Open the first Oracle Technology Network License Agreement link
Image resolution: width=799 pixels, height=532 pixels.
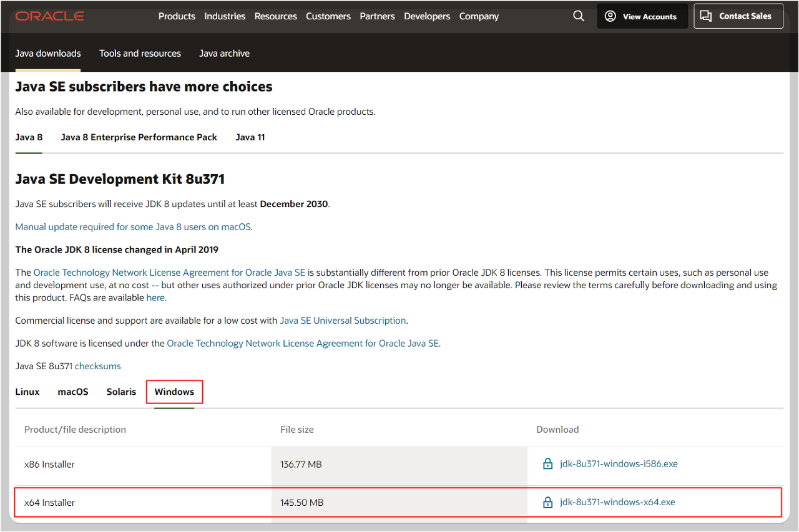pos(169,273)
